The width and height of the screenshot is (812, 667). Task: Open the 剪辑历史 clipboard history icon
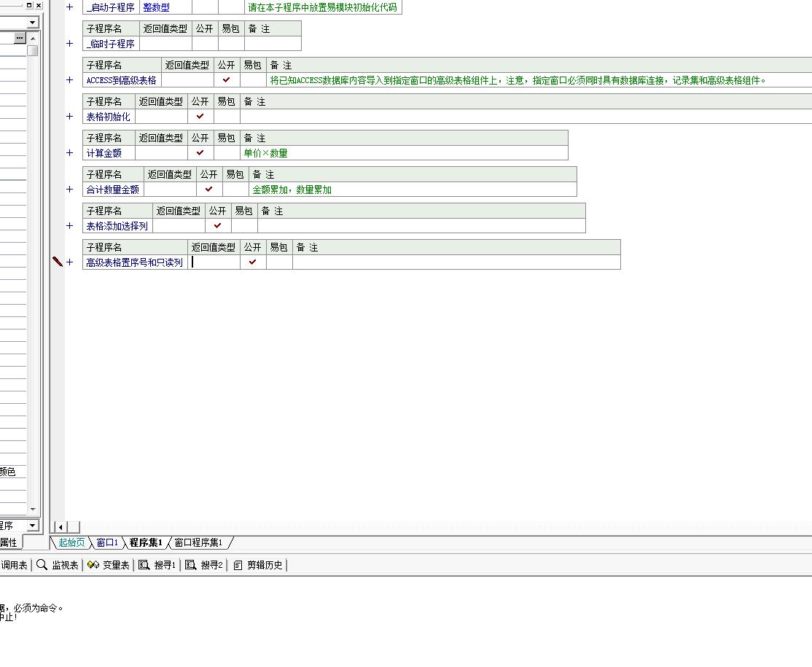click(238, 565)
